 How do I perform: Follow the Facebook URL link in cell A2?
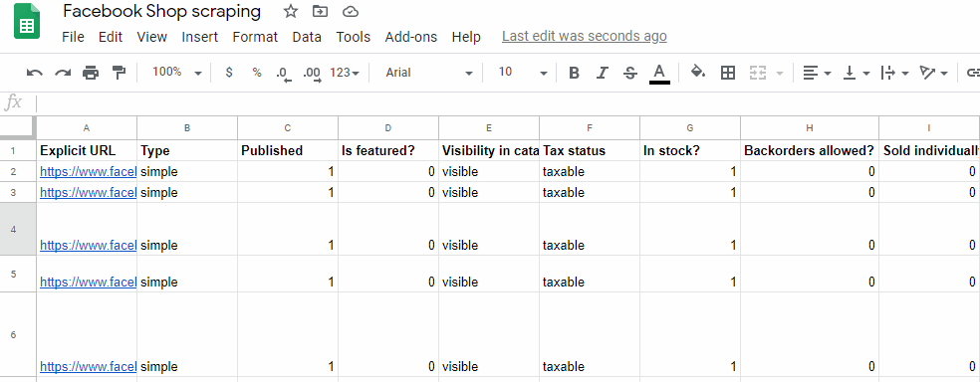pyautogui.click(x=88, y=172)
